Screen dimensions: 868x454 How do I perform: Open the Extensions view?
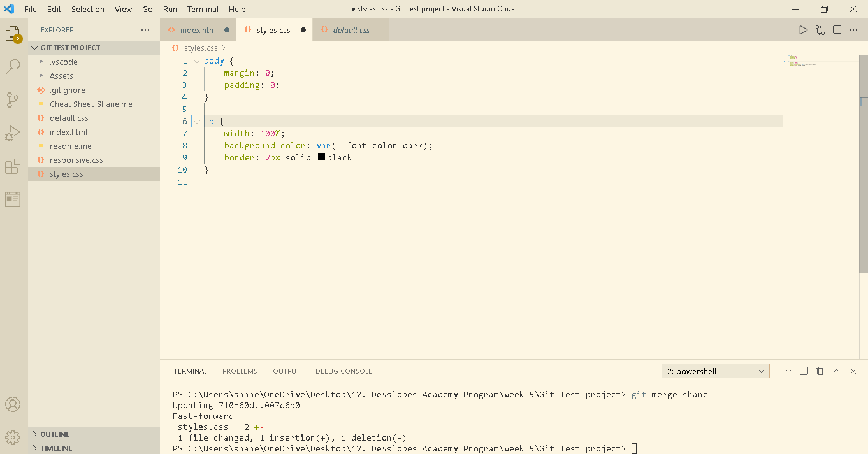13,166
